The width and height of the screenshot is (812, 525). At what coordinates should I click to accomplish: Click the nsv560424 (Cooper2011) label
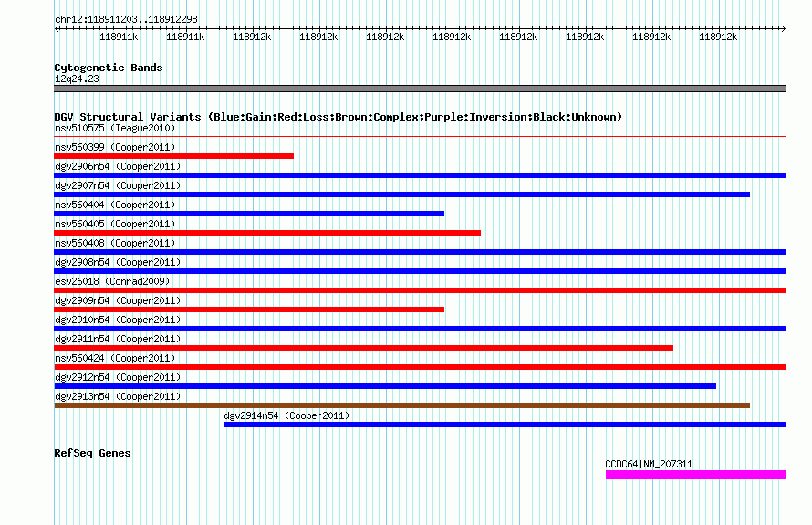[115, 358]
